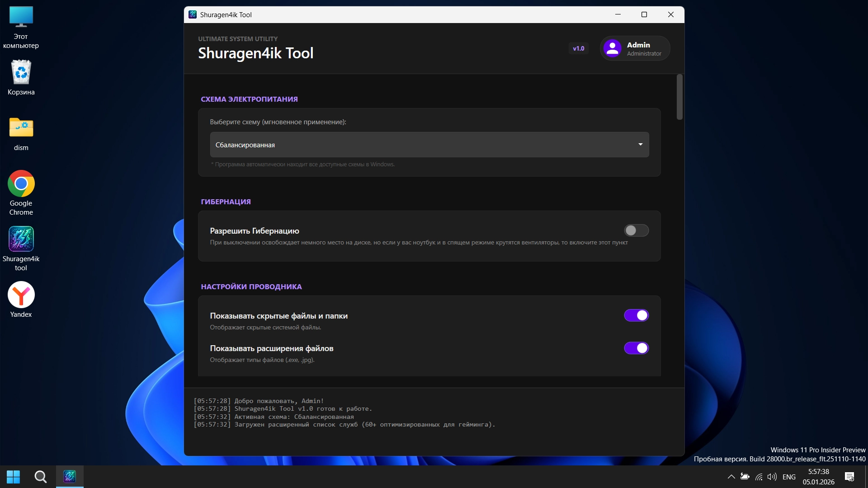This screenshot has width=868, height=488.
Task: Enable the Разрешить Гибернацию toggle
Action: [x=636, y=230]
